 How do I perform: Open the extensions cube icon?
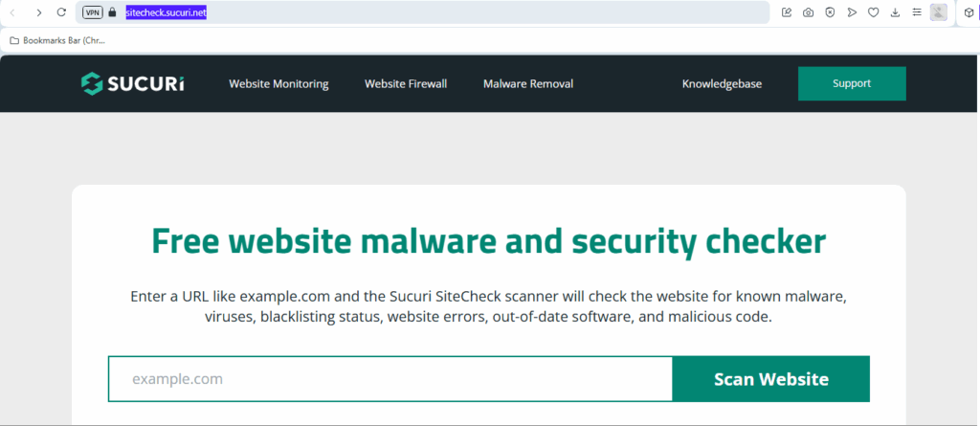[x=969, y=12]
